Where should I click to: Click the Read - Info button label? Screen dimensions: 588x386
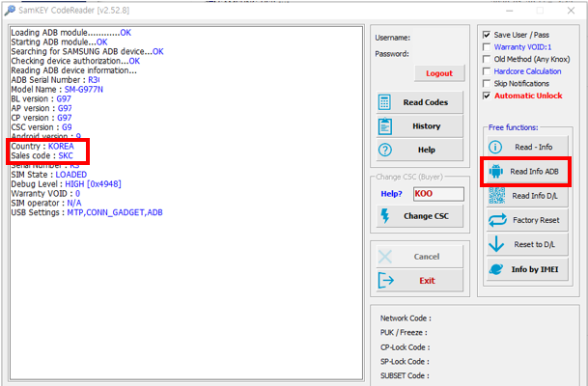(x=533, y=147)
